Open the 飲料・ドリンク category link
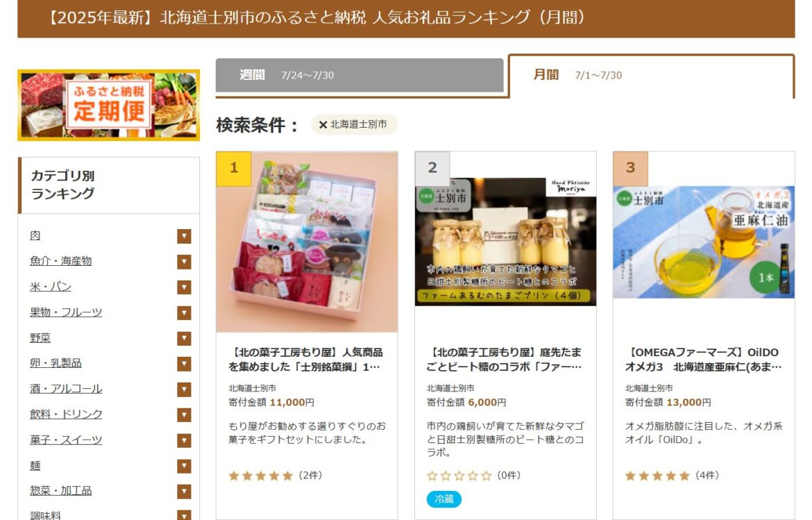Screen dimensions: 812x520 tap(67, 414)
